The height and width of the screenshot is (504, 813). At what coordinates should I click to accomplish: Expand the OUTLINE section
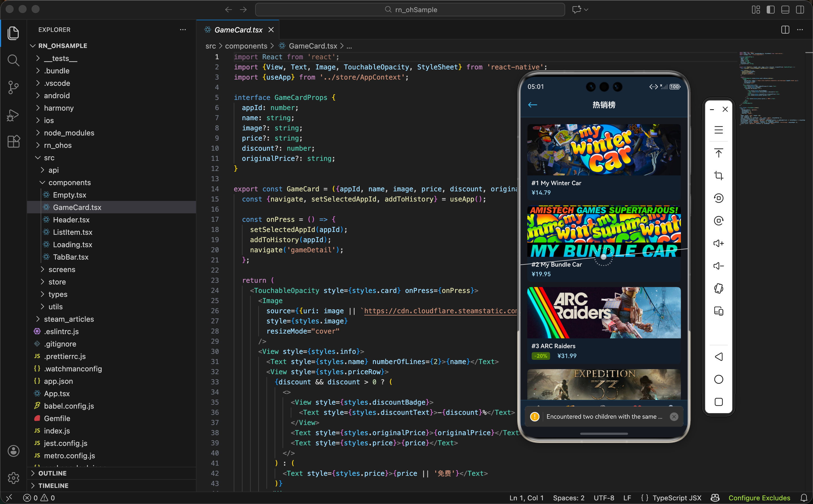[52, 473]
